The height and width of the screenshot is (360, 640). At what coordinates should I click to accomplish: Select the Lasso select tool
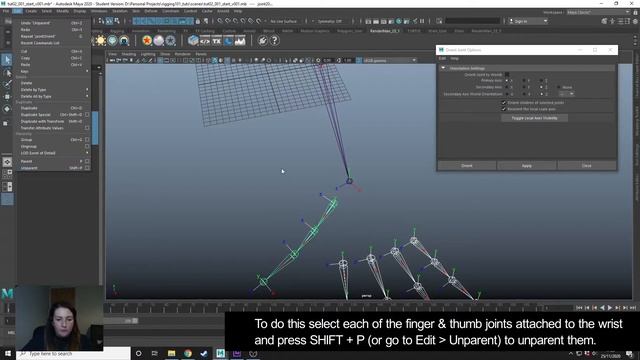(7, 73)
